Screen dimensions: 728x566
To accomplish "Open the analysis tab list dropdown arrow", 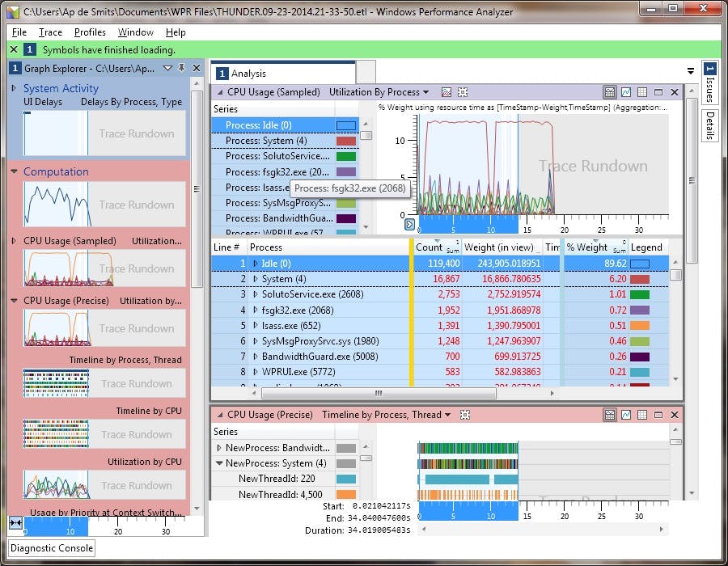I will click(691, 71).
